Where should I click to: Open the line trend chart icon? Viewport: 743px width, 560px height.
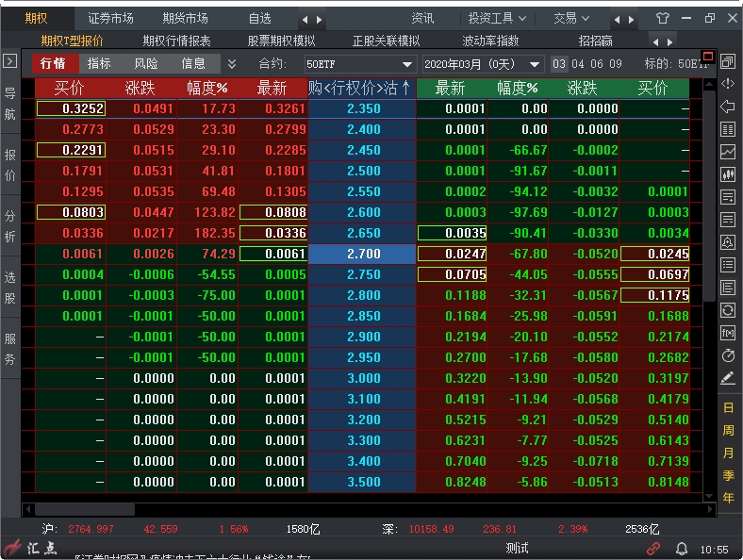[x=727, y=152]
